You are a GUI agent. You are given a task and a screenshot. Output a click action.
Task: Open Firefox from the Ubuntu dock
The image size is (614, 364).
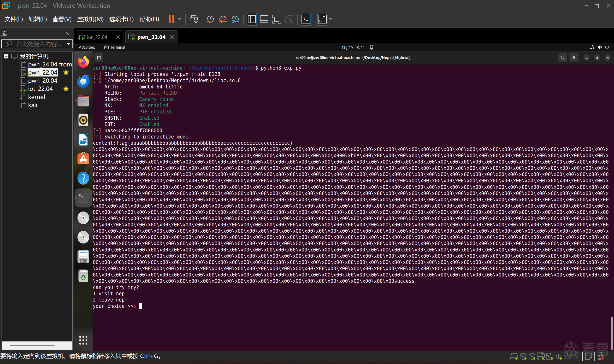coord(83,62)
